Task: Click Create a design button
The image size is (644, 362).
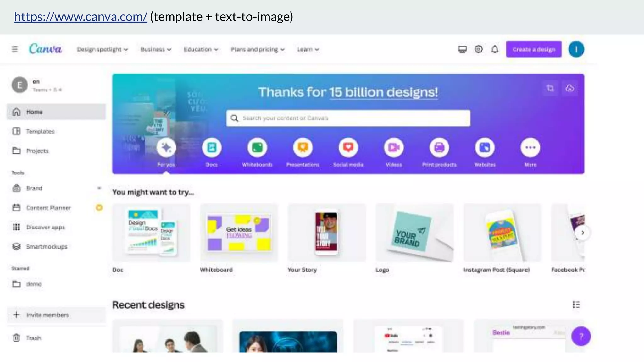Action: click(x=534, y=49)
